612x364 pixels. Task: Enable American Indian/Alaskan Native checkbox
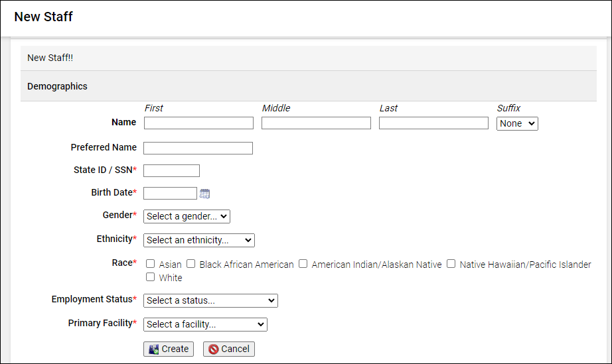303,264
